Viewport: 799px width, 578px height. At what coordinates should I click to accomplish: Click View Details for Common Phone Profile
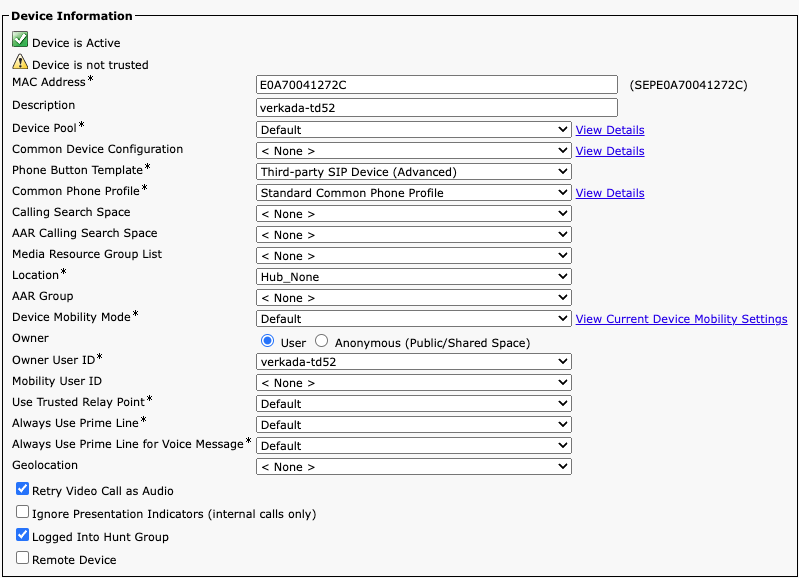point(610,193)
